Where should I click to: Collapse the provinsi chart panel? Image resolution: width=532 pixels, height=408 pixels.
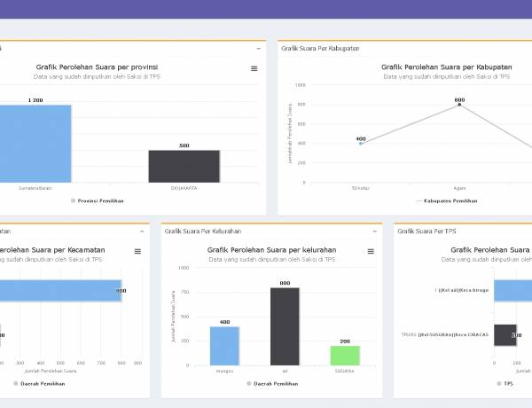coord(259,48)
